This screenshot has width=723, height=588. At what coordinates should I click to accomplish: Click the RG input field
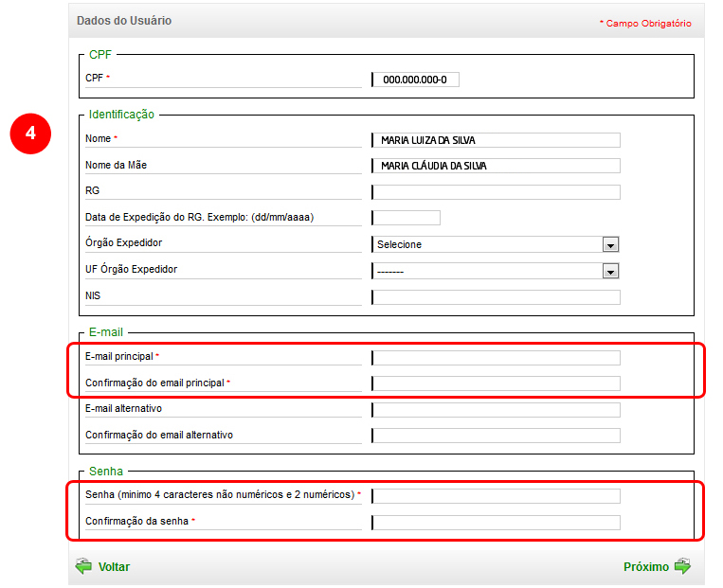click(x=497, y=192)
